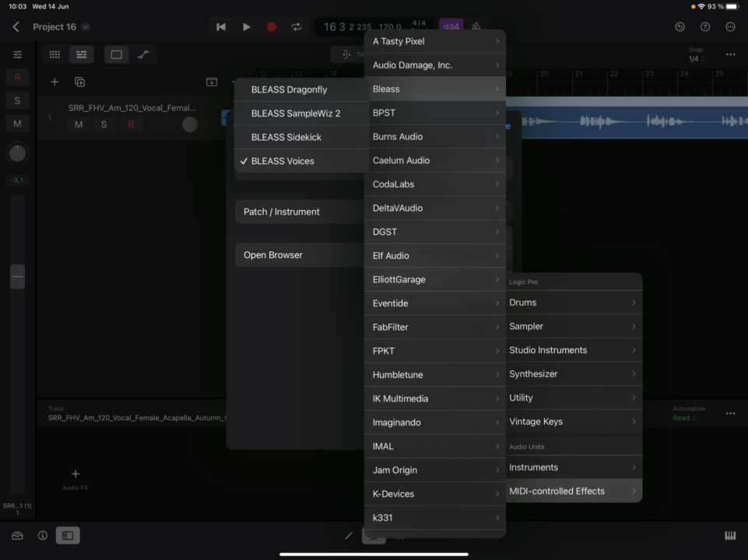The image size is (748, 560).
Task: Add a new track with plus icon
Action: click(54, 82)
